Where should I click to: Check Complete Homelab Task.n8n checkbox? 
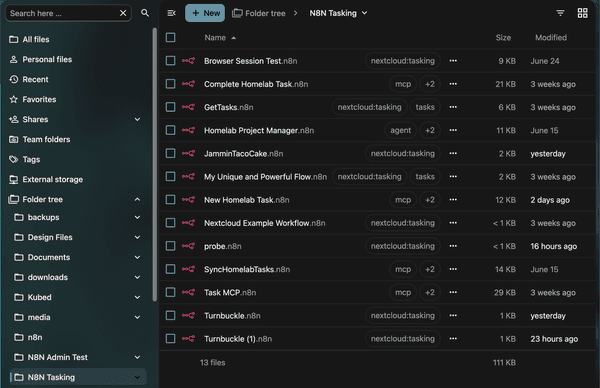point(171,84)
